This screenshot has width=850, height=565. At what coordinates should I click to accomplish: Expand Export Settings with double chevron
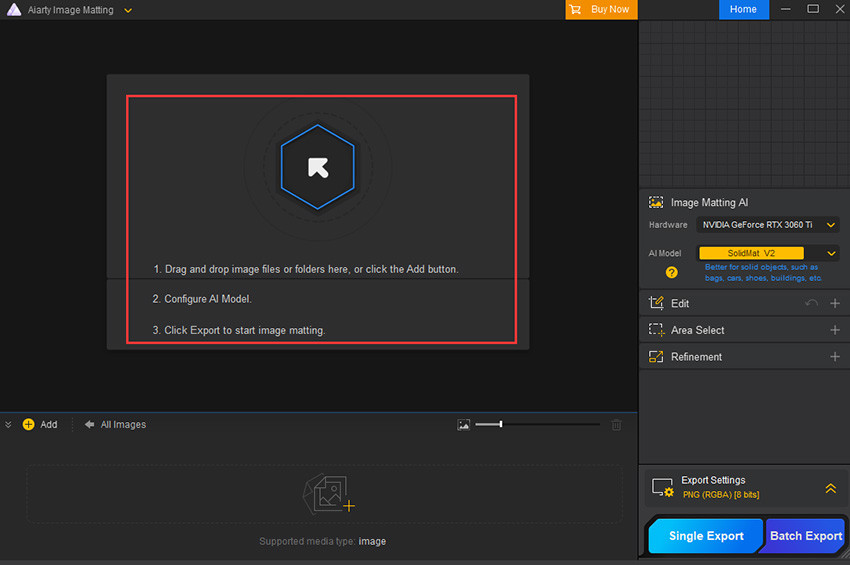tap(830, 488)
